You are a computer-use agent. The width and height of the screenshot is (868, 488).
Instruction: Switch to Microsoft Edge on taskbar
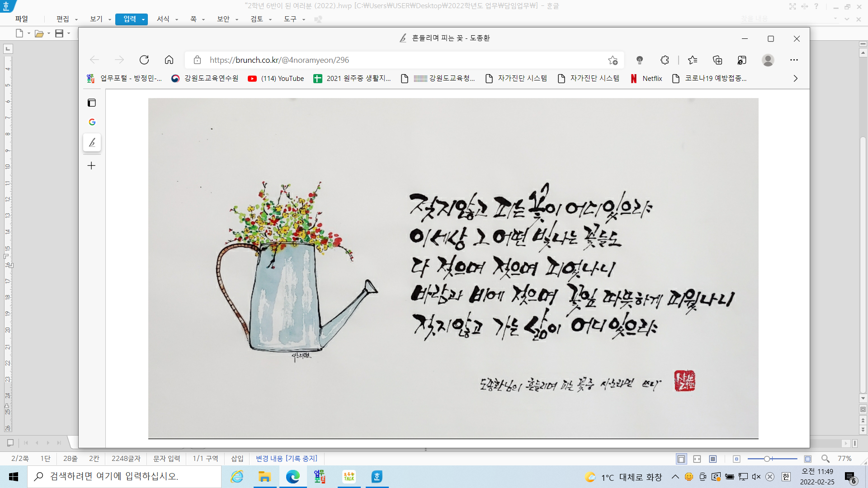coord(293,477)
